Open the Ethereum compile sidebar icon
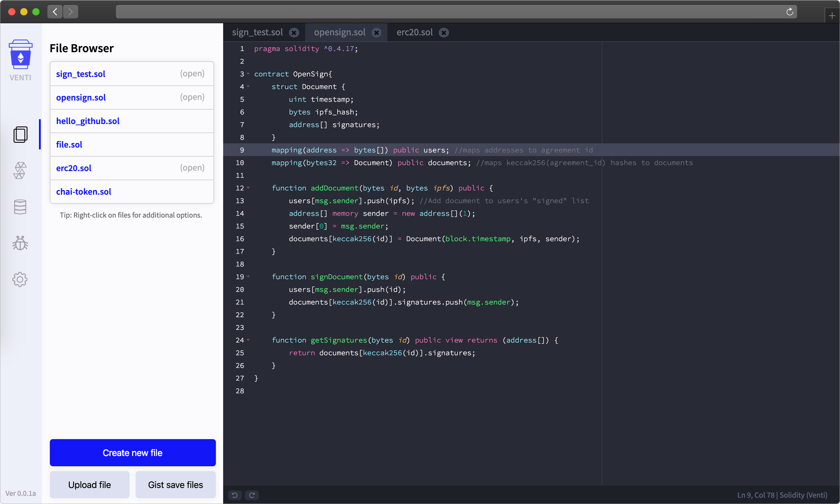 (20, 171)
